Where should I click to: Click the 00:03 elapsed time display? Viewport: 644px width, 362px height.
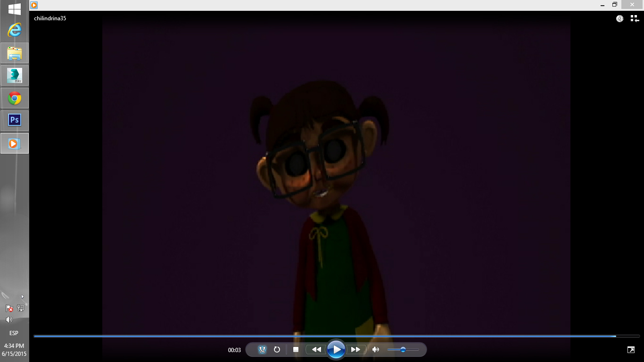click(234, 350)
